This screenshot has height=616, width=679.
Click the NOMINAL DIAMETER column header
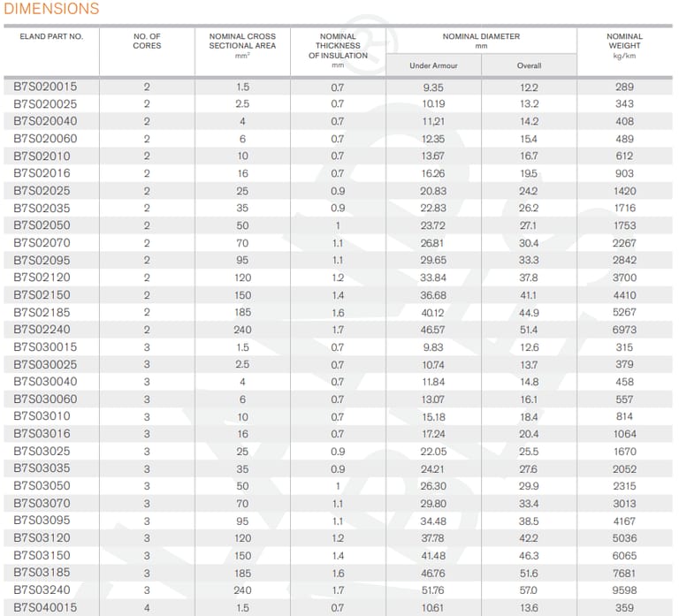tap(481, 41)
